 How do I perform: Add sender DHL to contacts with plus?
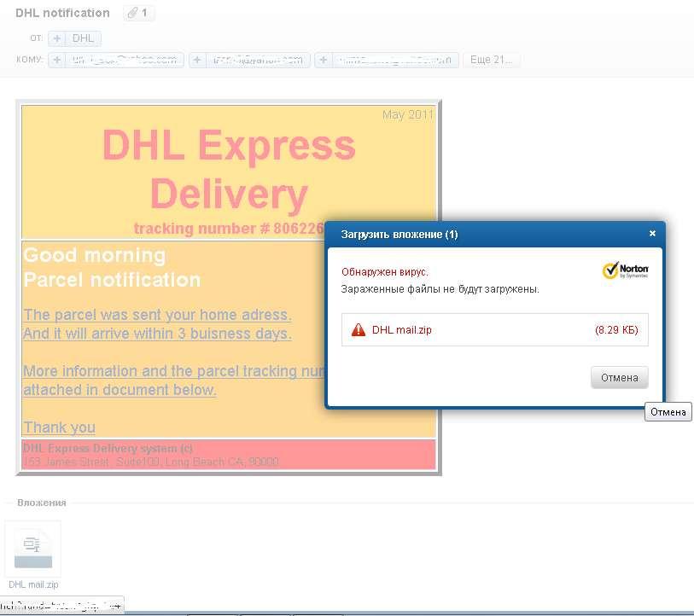(56, 38)
